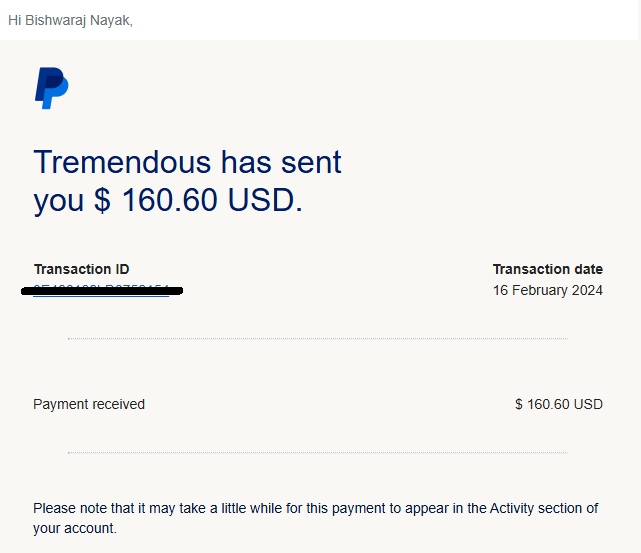Select the Transaction ID label
Screen dimensions: 641x553
(82, 269)
